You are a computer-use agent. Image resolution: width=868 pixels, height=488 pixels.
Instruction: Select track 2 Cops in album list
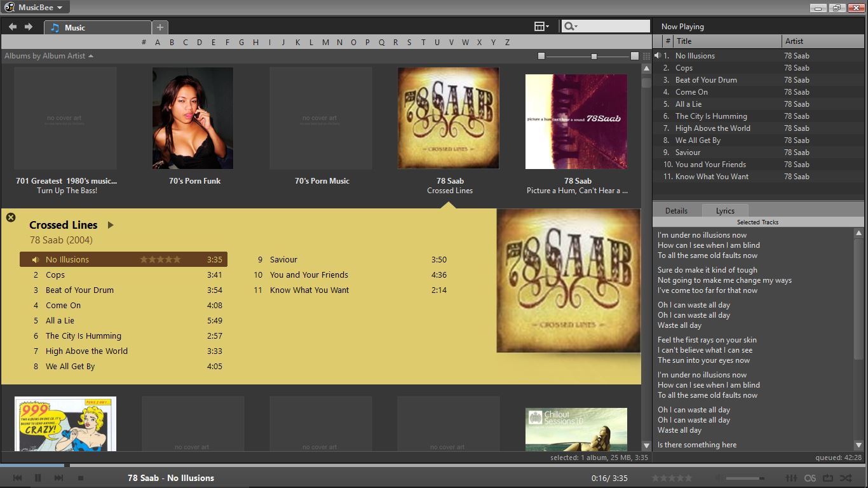point(123,274)
